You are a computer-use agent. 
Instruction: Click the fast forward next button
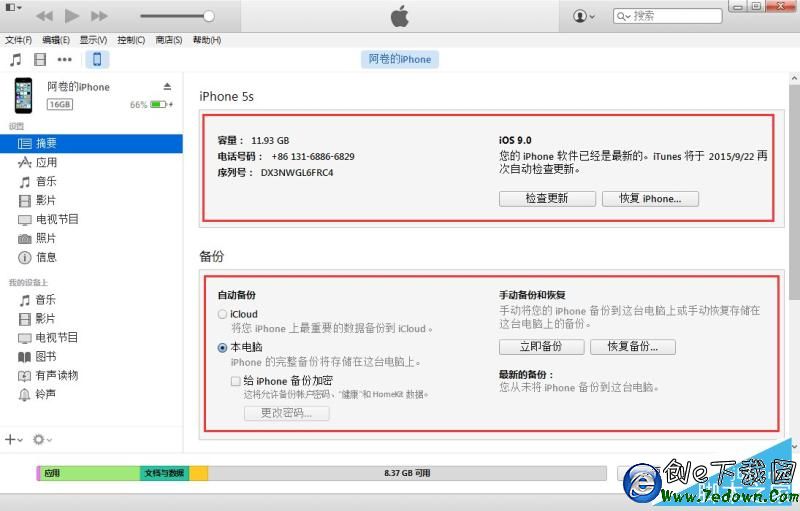(99, 16)
